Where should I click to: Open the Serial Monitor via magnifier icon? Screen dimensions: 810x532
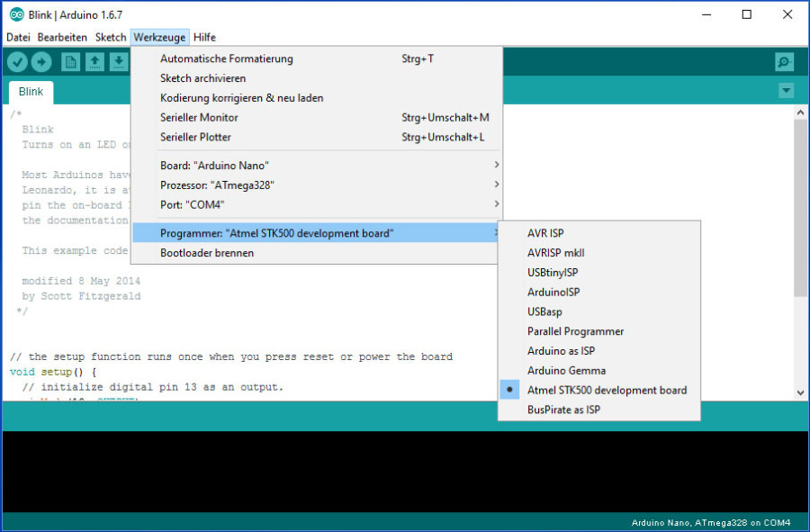(783, 61)
